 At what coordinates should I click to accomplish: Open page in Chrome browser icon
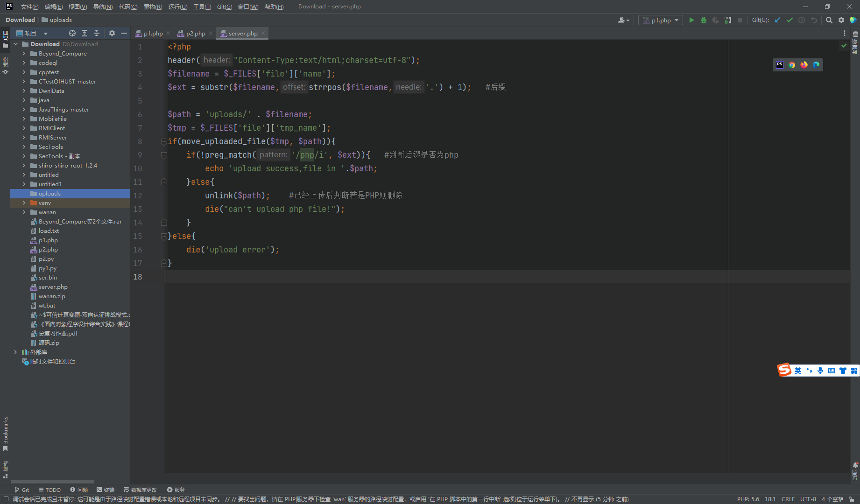click(792, 65)
